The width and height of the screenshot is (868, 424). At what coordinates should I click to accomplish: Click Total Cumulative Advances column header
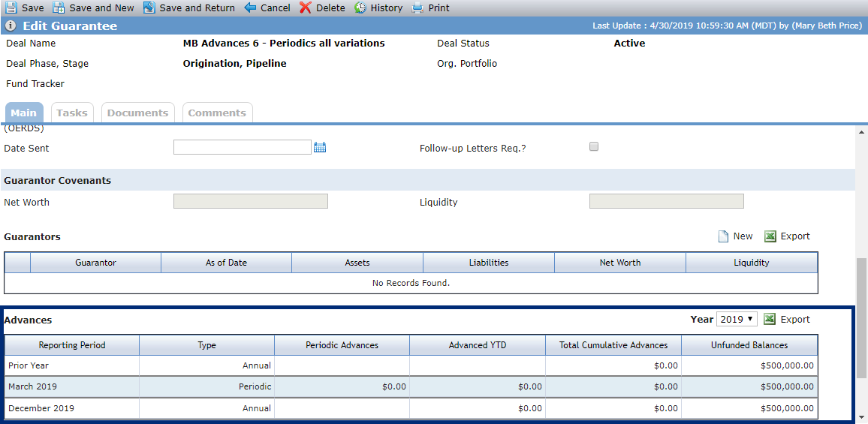click(613, 345)
